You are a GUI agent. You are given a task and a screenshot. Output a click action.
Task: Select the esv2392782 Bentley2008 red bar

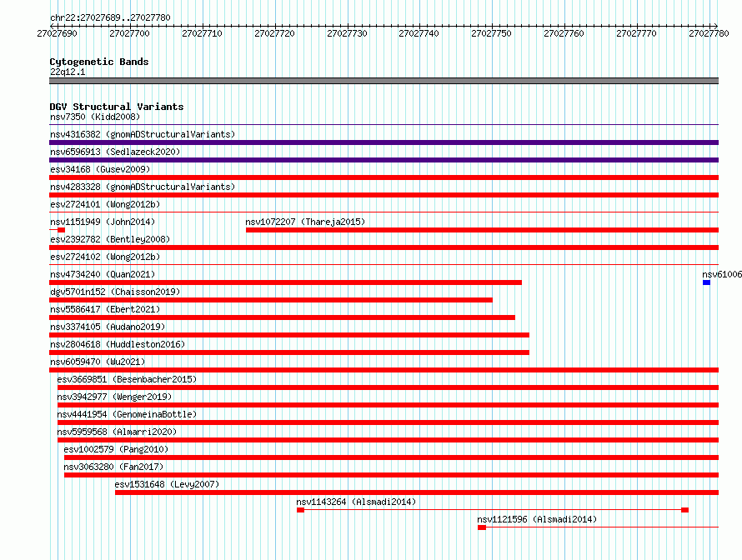click(x=384, y=247)
